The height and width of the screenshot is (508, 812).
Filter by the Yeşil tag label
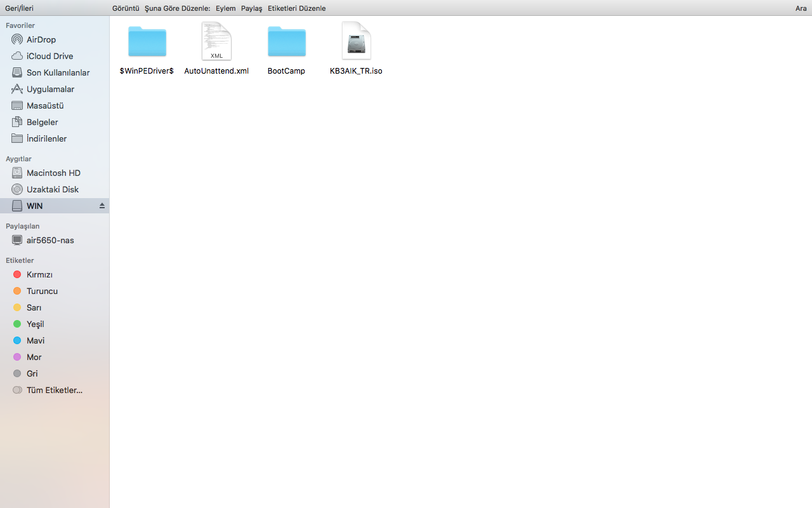pyautogui.click(x=36, y=324)
